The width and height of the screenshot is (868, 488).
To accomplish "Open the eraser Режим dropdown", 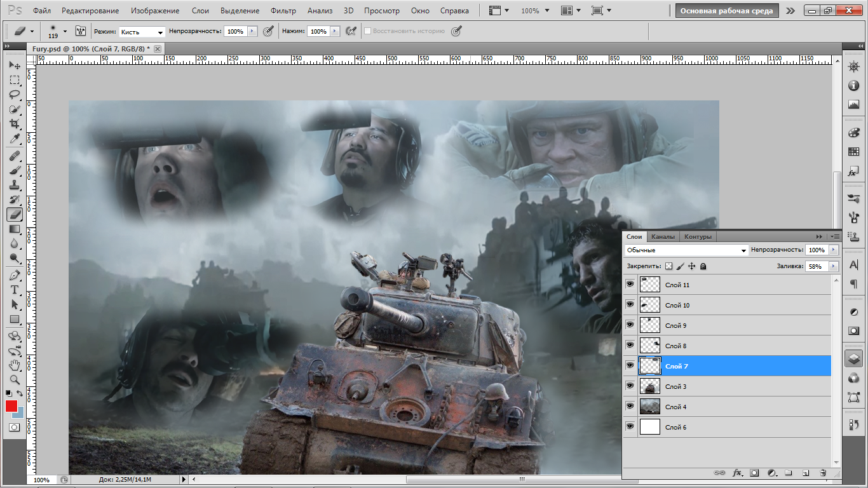I will coord(142,31).
